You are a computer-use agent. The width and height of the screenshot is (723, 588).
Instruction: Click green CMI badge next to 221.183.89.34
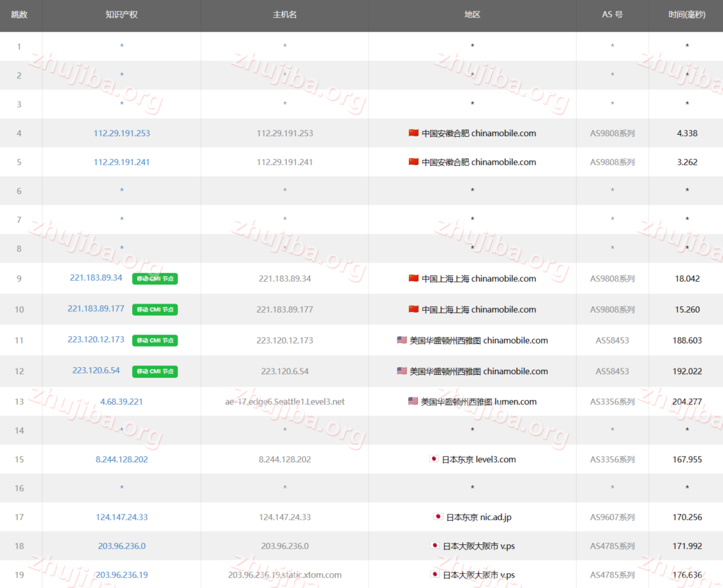[x=155, y=279]
